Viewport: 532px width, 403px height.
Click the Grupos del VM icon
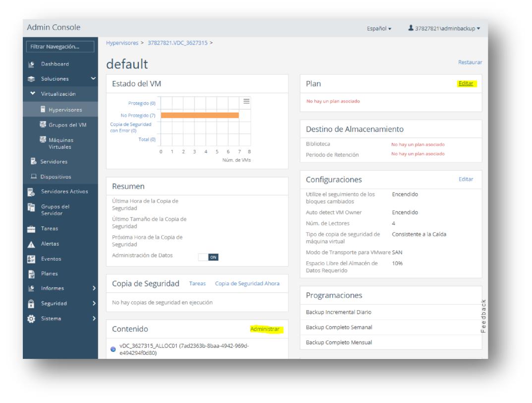pyautogui.click(x=43, y=124)
